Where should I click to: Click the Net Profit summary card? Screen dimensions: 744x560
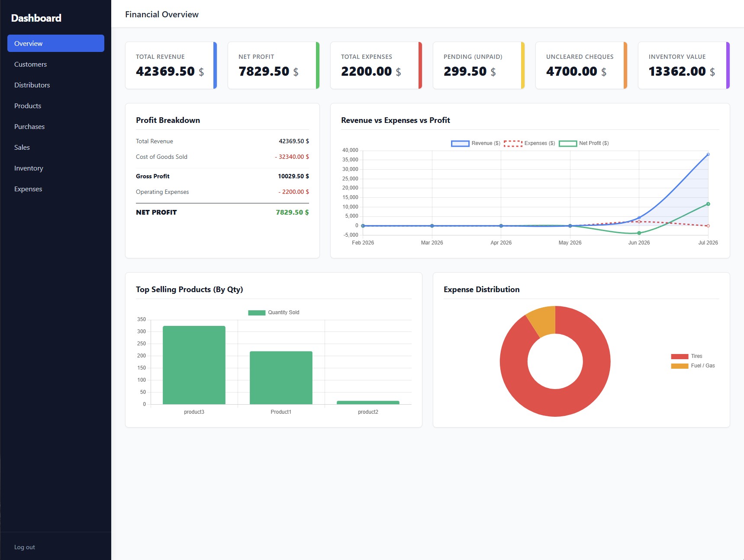[x=274, y=65]
